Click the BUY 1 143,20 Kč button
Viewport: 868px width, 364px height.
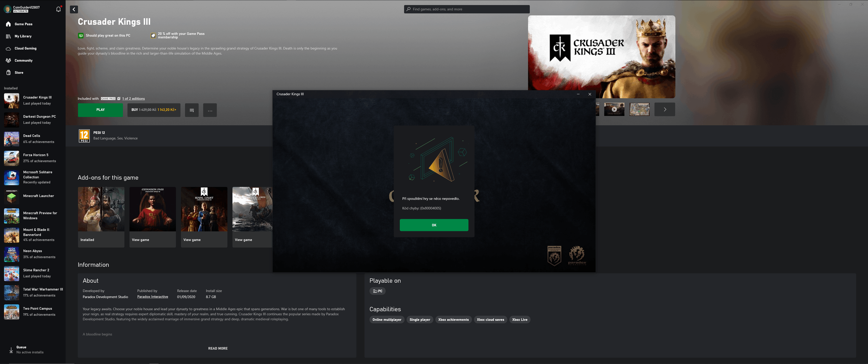154,110
